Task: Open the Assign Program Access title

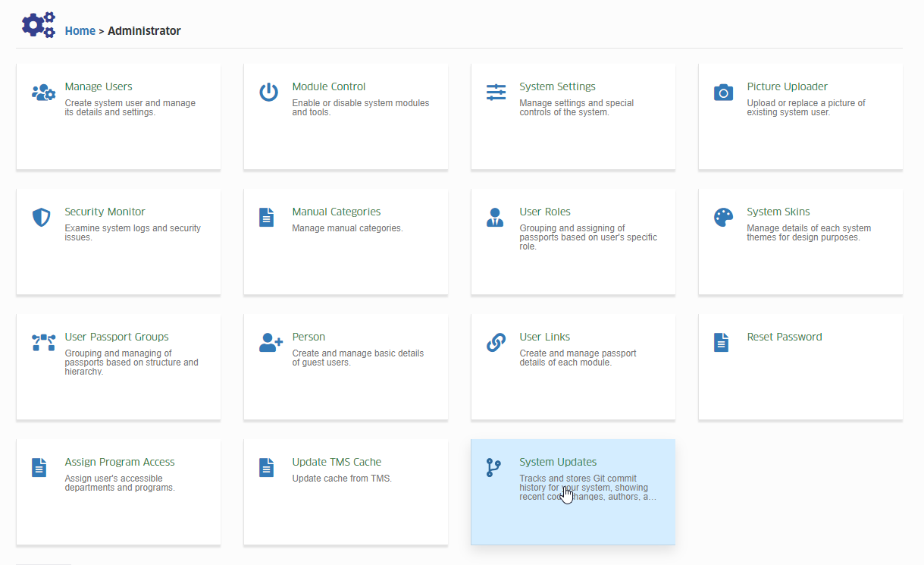Action: [x=120, y=462]
